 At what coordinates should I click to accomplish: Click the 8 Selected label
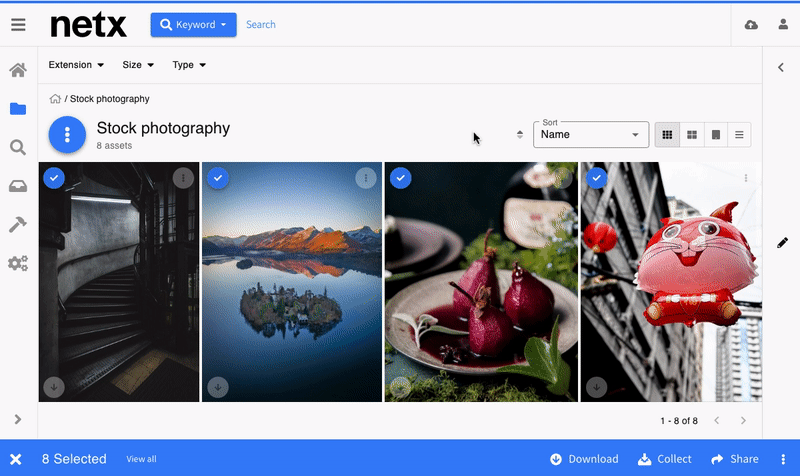(x=74, y=459)
